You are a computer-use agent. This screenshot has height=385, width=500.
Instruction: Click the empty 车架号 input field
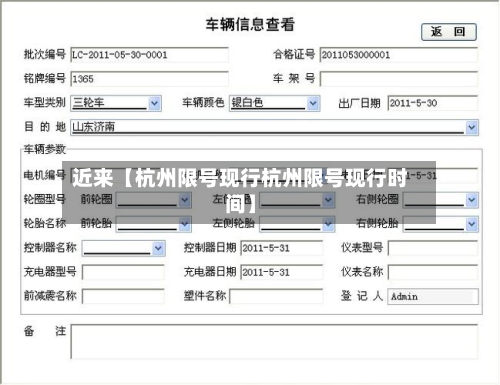[399, 79]
